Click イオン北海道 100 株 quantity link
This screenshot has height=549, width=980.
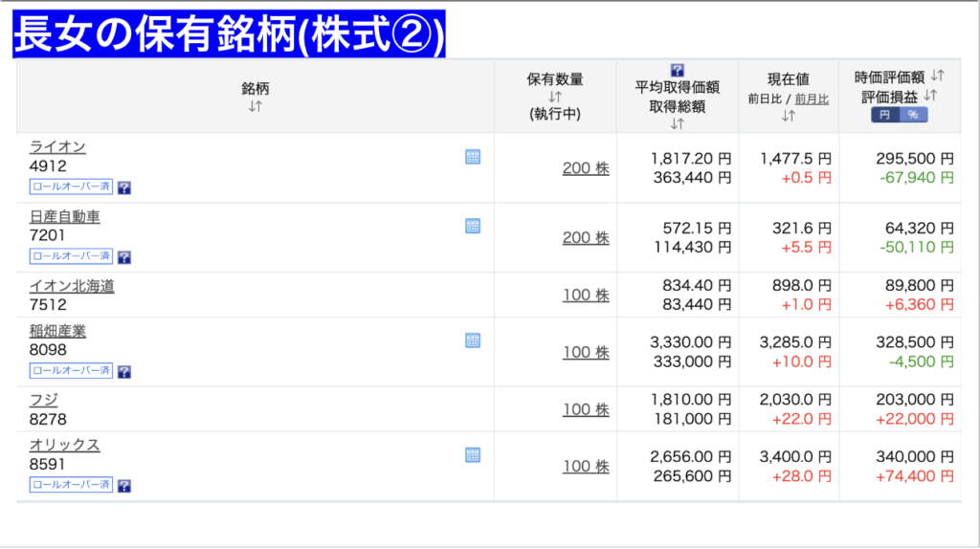586,295
